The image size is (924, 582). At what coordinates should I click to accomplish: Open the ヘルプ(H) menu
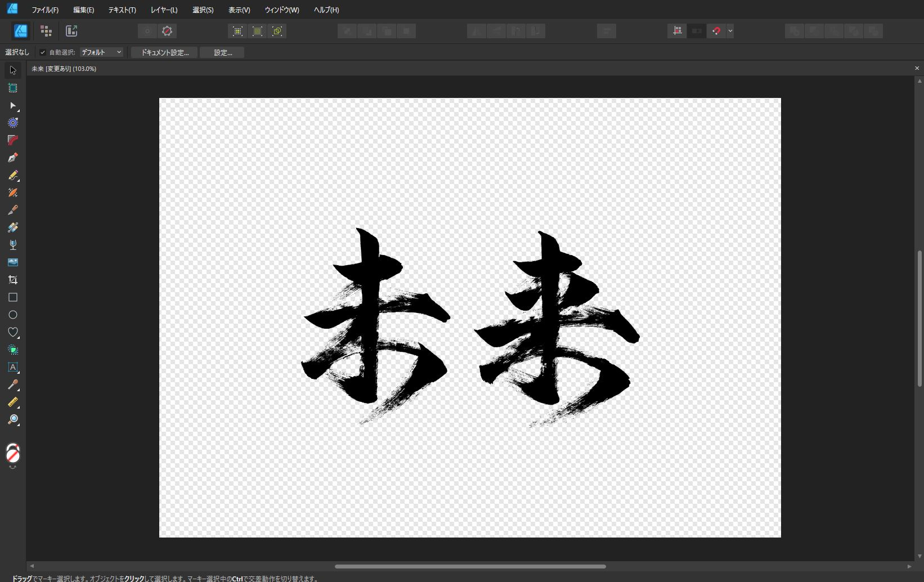point(326,10)
